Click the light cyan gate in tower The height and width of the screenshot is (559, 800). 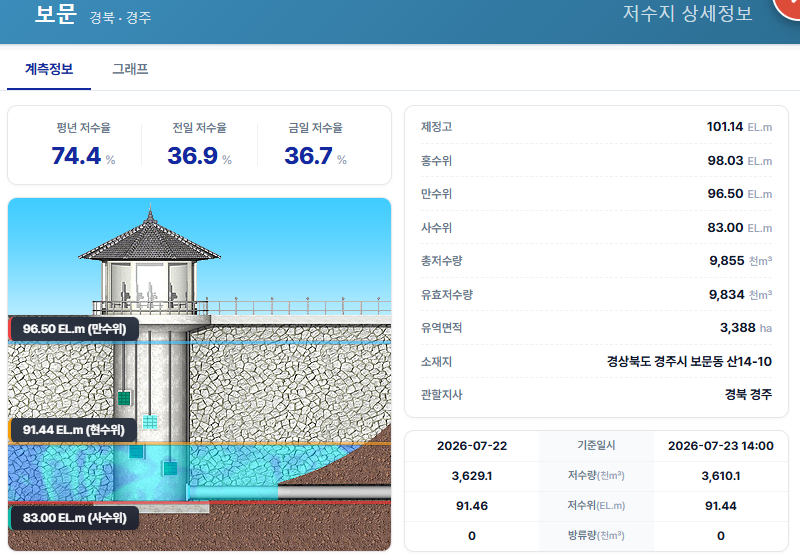150,422
